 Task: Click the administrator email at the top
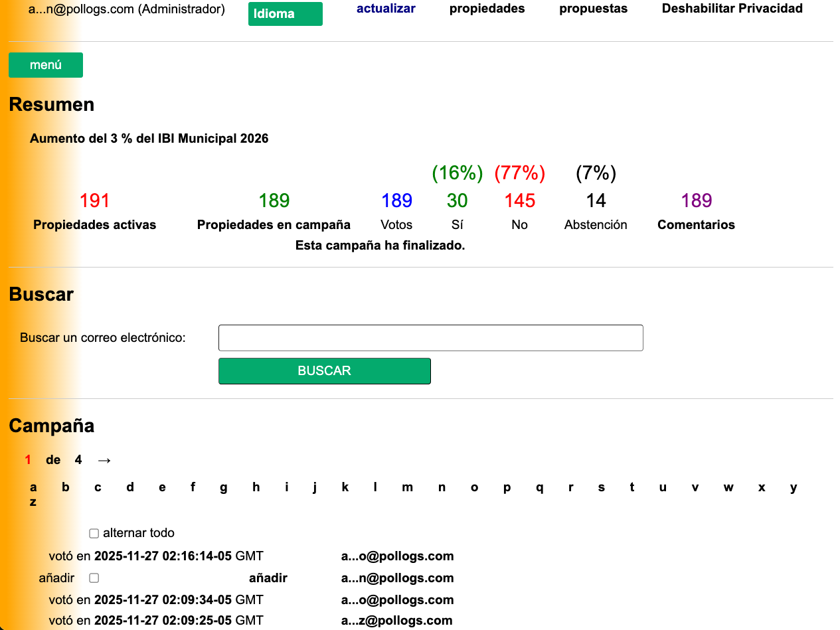(x=125, y=10)
